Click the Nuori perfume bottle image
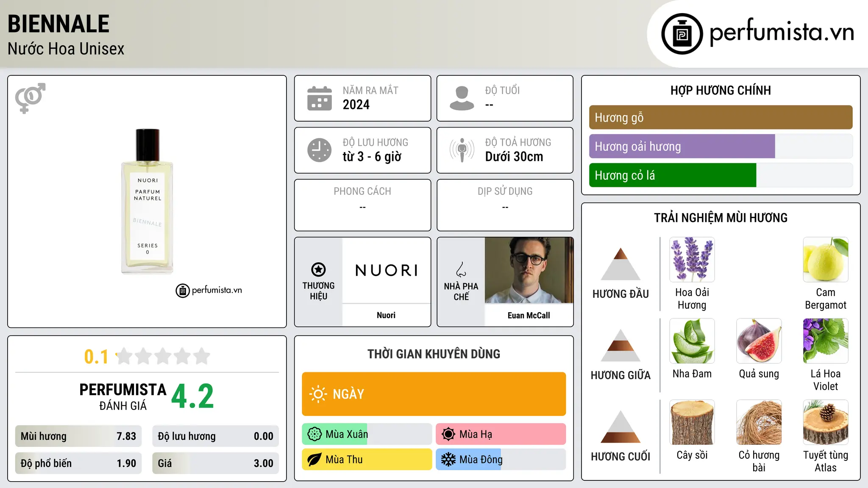 point(147,201)
